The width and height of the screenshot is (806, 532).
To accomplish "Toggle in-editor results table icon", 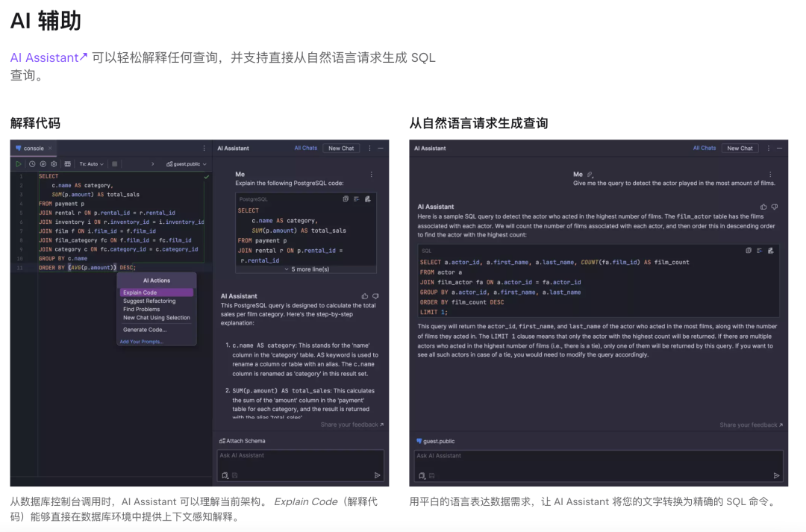I will tap(67, 164).
